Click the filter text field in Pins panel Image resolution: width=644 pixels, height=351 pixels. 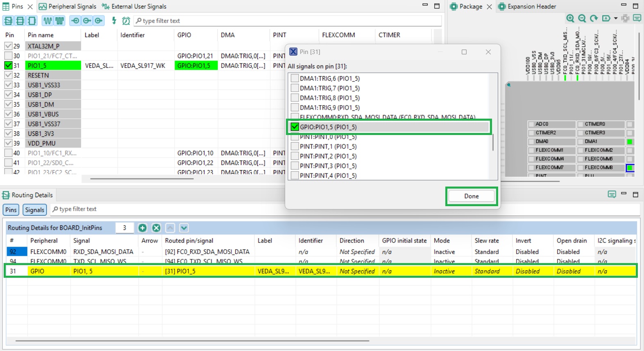click(x=288, y=21)
